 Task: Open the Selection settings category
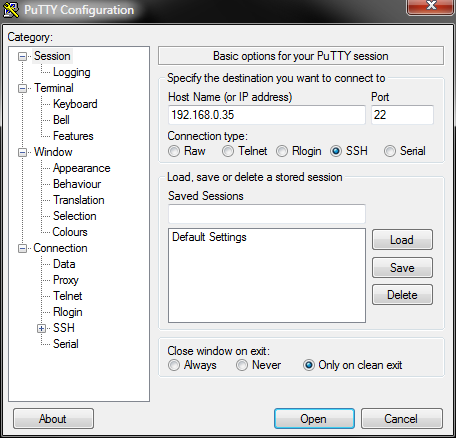[x=75, y=216]
